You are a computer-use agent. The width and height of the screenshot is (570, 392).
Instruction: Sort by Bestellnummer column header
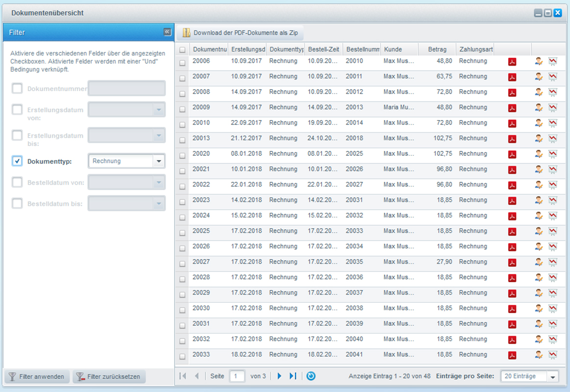point(362,49)
